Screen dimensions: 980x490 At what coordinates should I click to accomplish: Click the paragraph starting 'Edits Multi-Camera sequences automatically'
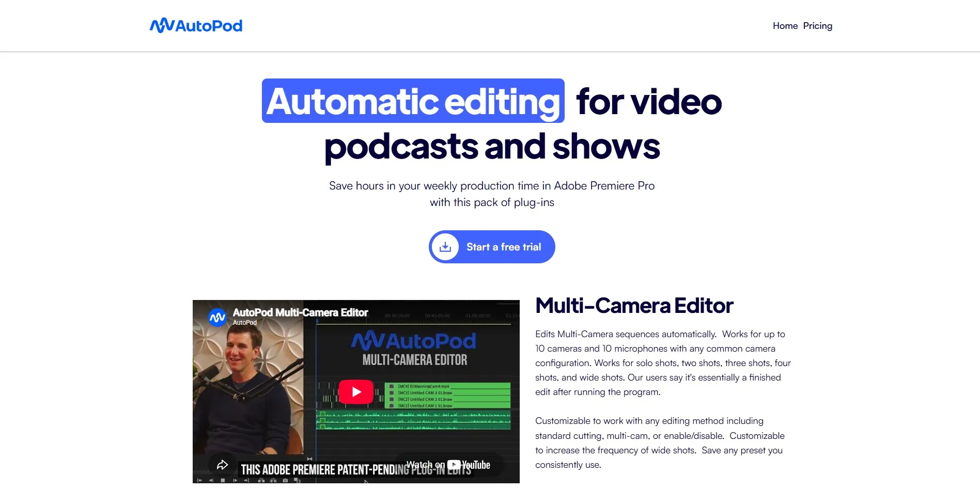point(663,363)
